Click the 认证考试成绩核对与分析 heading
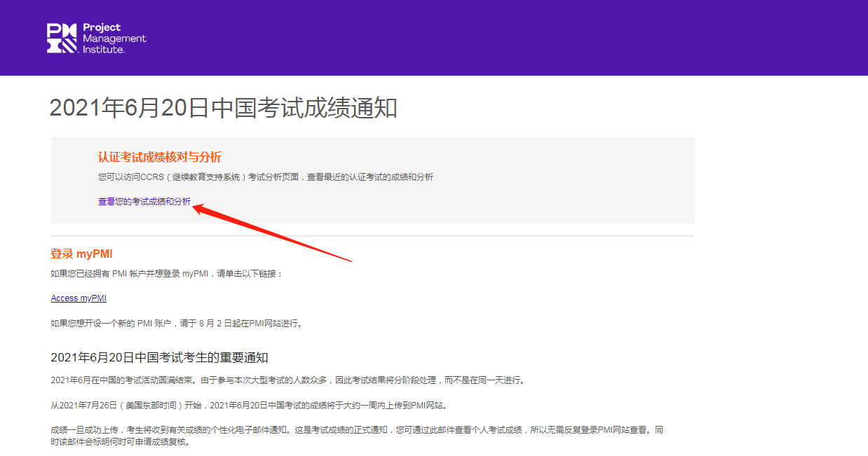868x456 pixels. point(160,157)
